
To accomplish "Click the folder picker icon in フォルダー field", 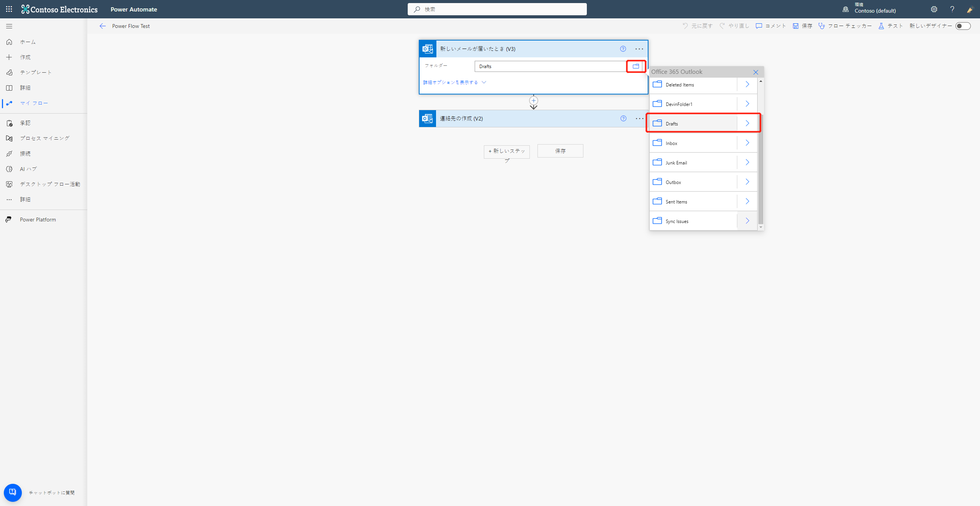I will tap(636, 66).
